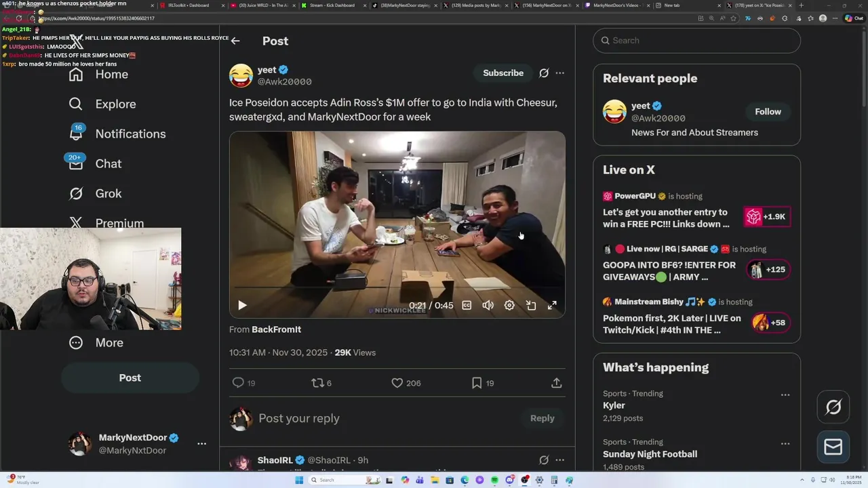Switch to Media posts by Marky tab
This screenshot has height=488, width=868.
pos(475,5)
